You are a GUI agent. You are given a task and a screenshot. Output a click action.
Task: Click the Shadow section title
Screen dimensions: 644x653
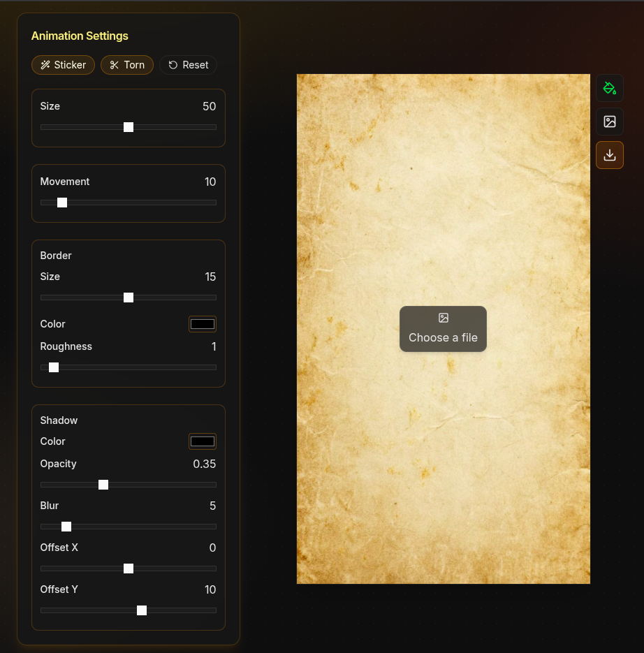pyautogui.click(x=59, y=420)
